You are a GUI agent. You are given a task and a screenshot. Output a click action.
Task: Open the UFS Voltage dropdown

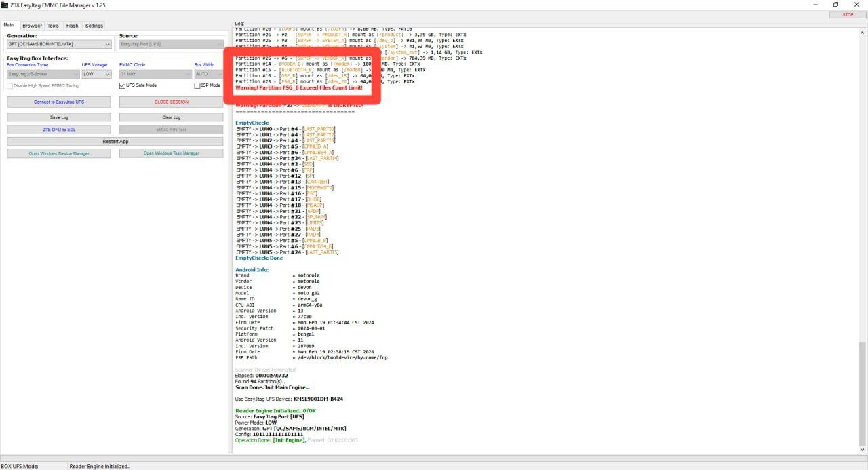tap(96, 74)
